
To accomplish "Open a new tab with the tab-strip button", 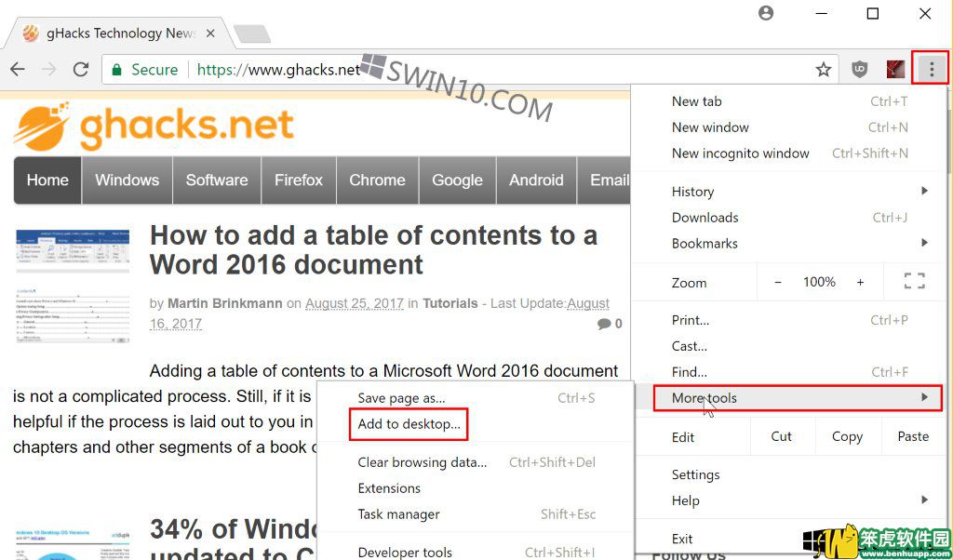I will (x=252, y=34).
